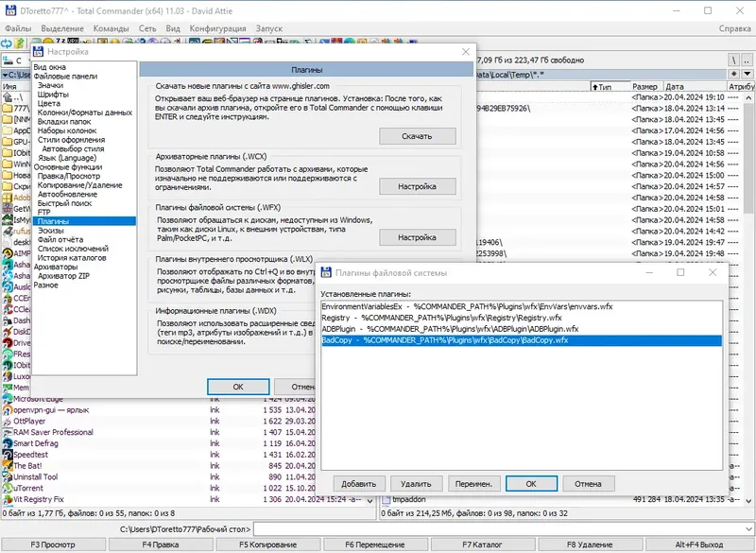Click the F5 Копирование function button
756x553 pixels.
tap(268, 544)
